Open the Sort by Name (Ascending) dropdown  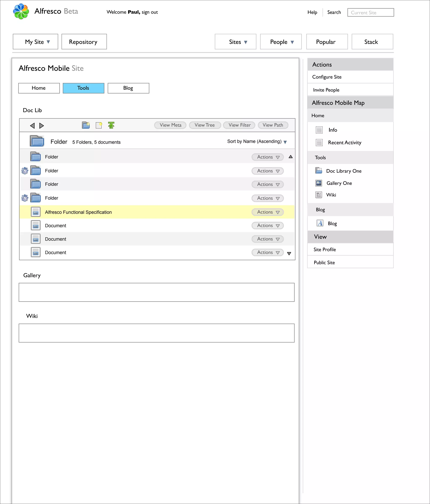coord(257,142)
